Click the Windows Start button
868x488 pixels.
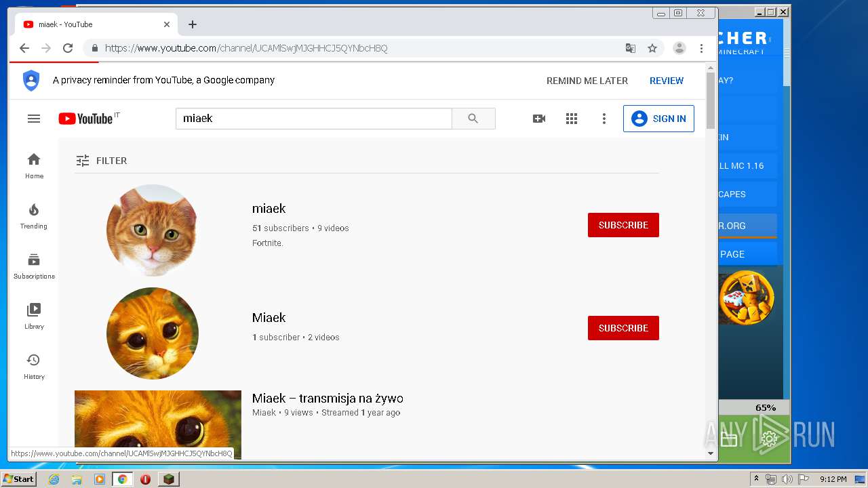[x=18, y=479]
